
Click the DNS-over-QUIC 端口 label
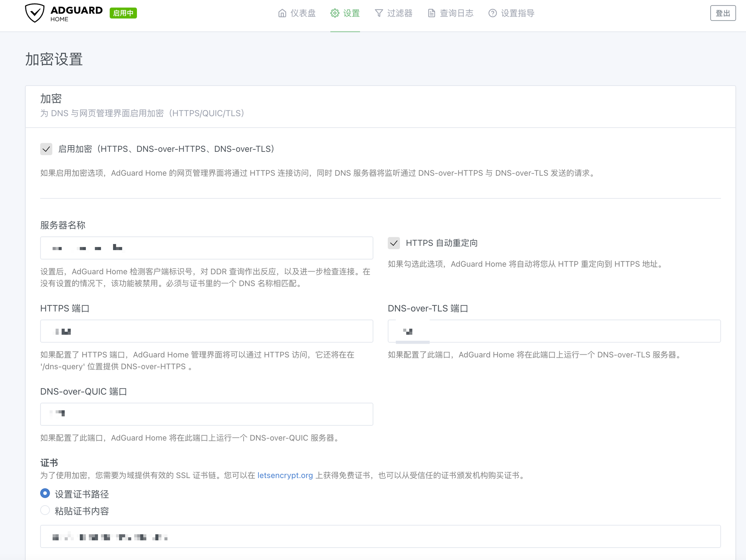click(84, 392)
